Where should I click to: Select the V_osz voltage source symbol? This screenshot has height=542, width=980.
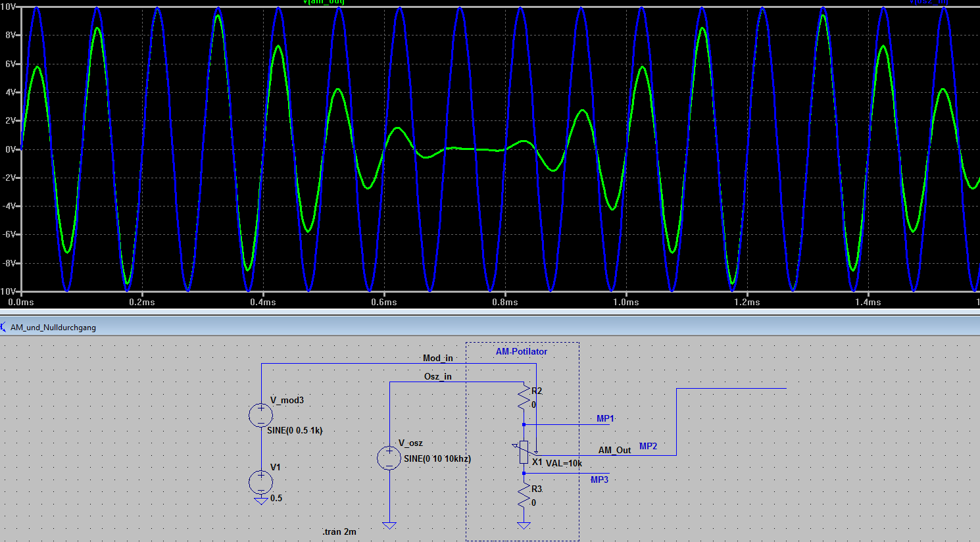[x=389, y=458]
